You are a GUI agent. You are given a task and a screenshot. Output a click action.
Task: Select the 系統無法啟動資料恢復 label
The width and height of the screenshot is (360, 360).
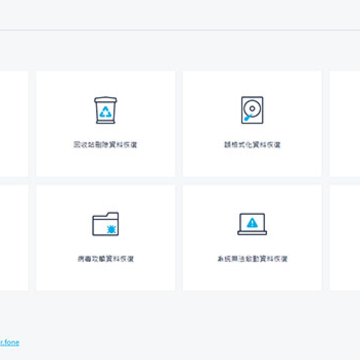click(x=252, y=259)
